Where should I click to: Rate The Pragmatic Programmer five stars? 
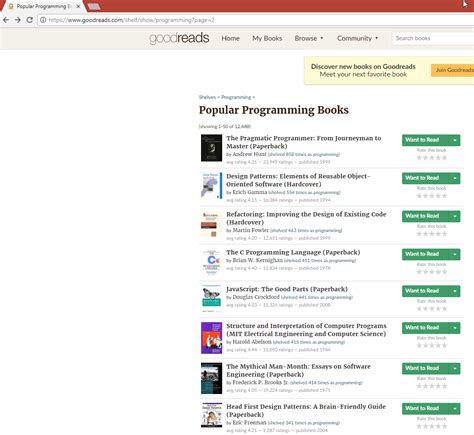pos(444,158)
